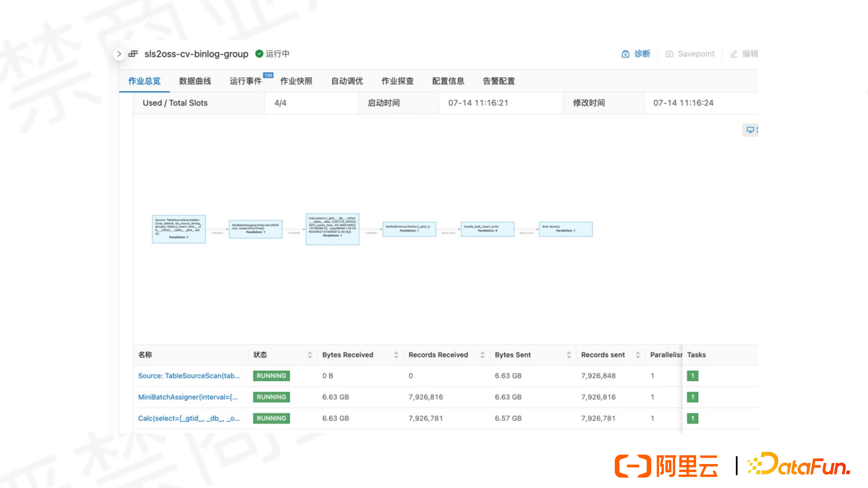Switch to the 作业总览 tab

point(144,81)
